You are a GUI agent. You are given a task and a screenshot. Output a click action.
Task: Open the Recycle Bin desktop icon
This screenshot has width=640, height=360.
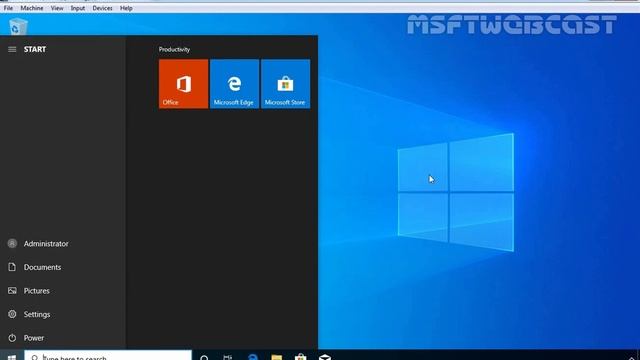tap(18, 27)
